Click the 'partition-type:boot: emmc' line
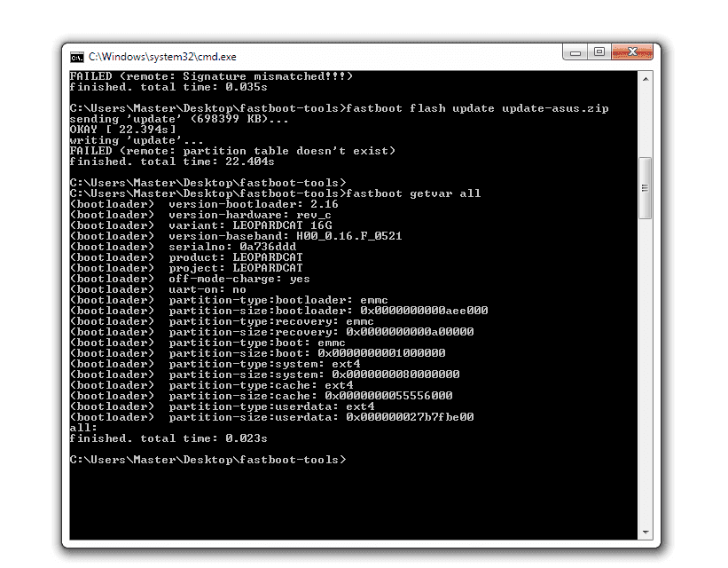 (x=207, y=343)
